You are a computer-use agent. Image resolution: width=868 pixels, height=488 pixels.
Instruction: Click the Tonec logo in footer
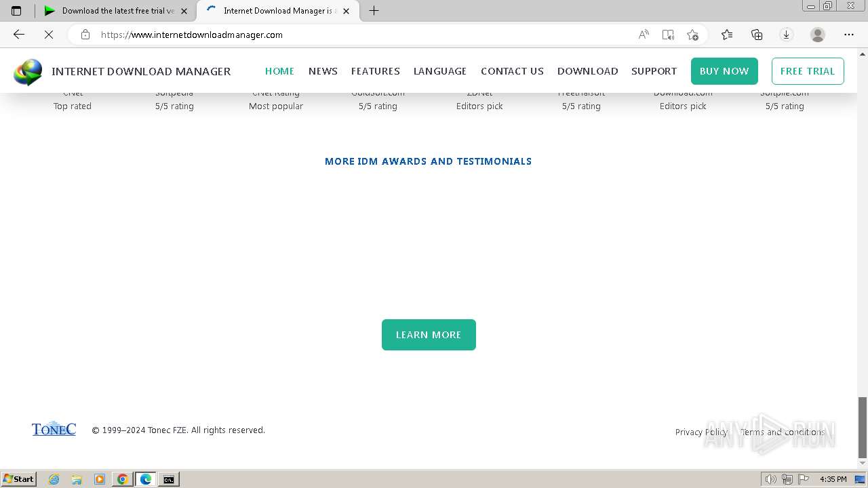click(x=54, y=429)
